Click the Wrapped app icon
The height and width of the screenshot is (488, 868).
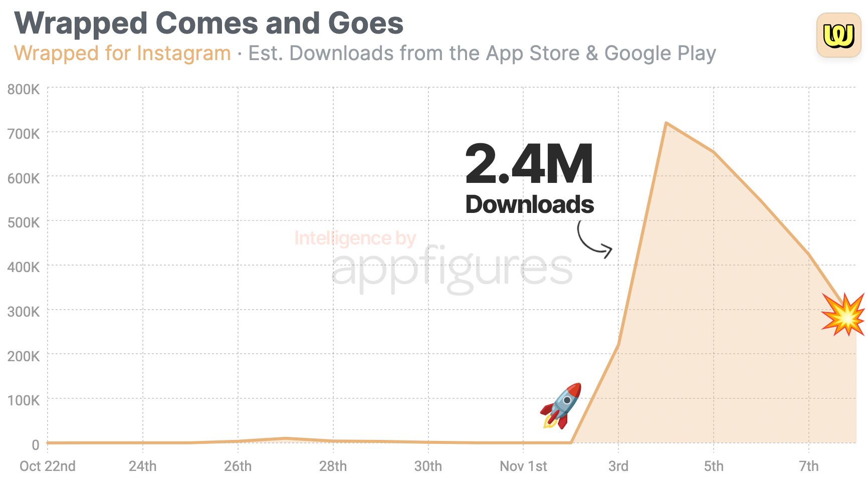tap(838, 35)
